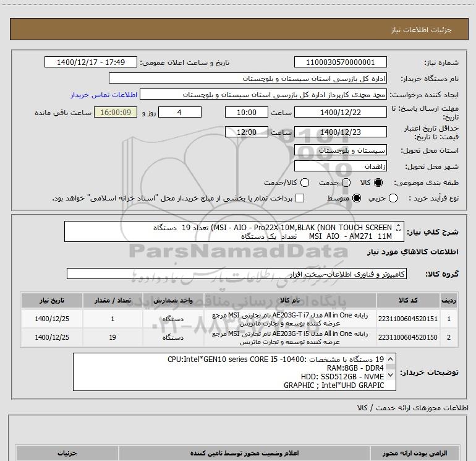
Task: Click the اطلاعات مجوزهای ارائه خدمت / کالا heading
Action: coord(412,408)
